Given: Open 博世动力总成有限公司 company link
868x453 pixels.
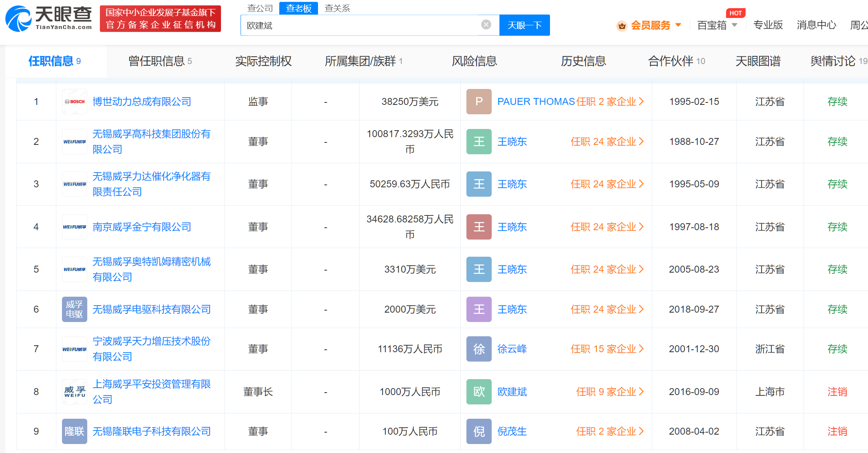Looking at the screenshot, I should (142, 102).
